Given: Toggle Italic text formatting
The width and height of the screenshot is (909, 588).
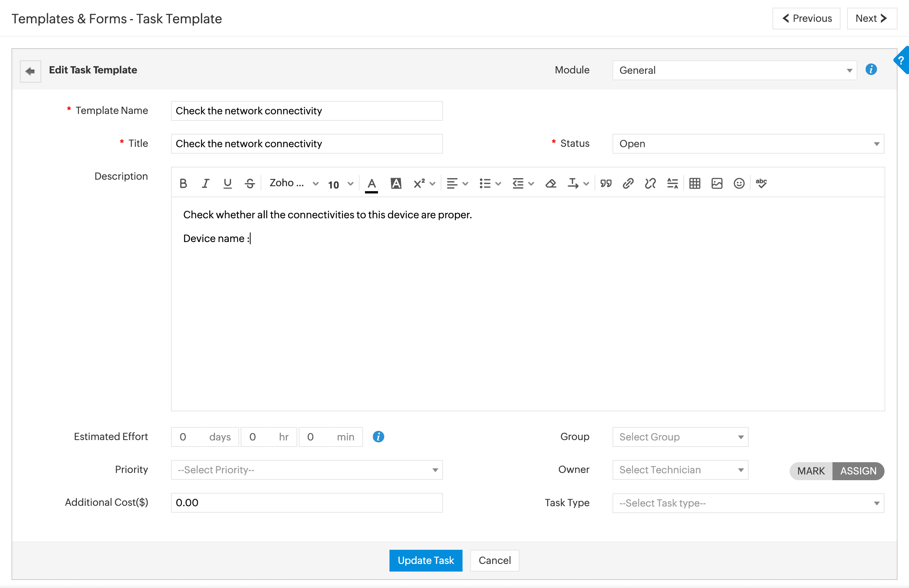Looking at the screenshot, I should pyautogui.click(x=205, y=184).
